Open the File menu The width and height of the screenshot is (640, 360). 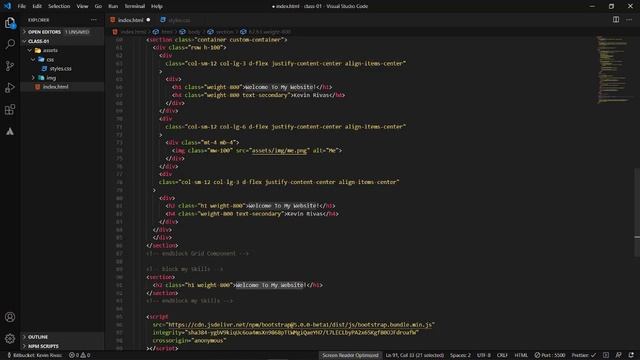(x=22, y=6)
